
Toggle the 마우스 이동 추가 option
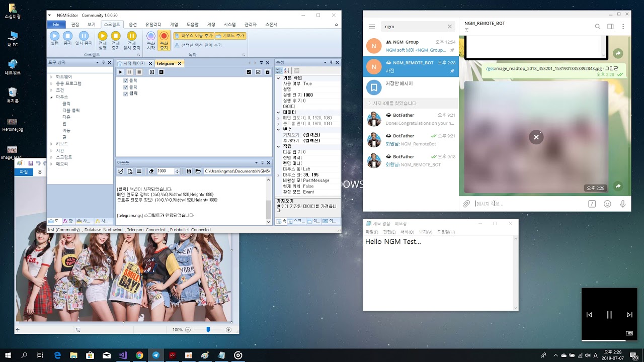[193, 36]
